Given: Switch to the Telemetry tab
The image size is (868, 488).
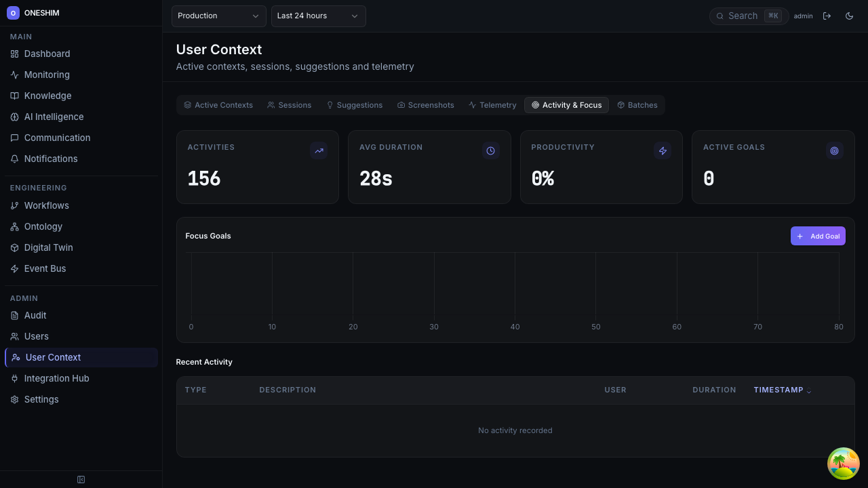Looking at the screenshot, I should pyautogui.click(x=492, y=105).
